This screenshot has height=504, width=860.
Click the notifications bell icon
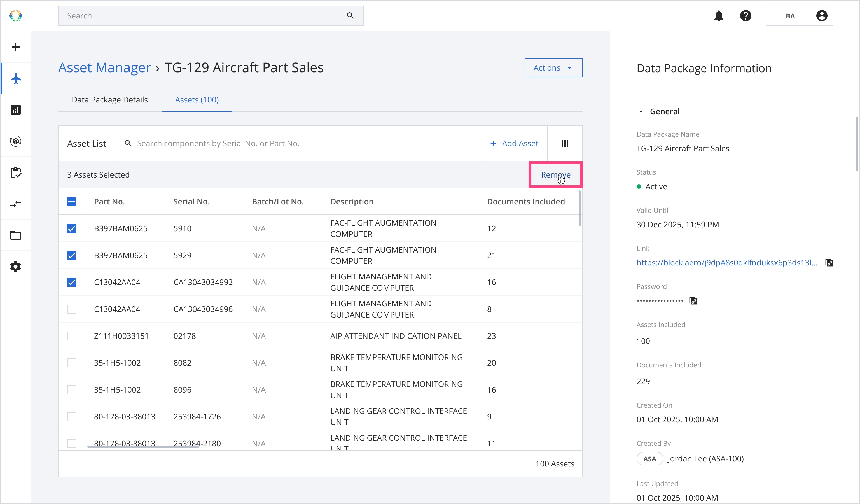pyautogui.click(x=719, y=16)
